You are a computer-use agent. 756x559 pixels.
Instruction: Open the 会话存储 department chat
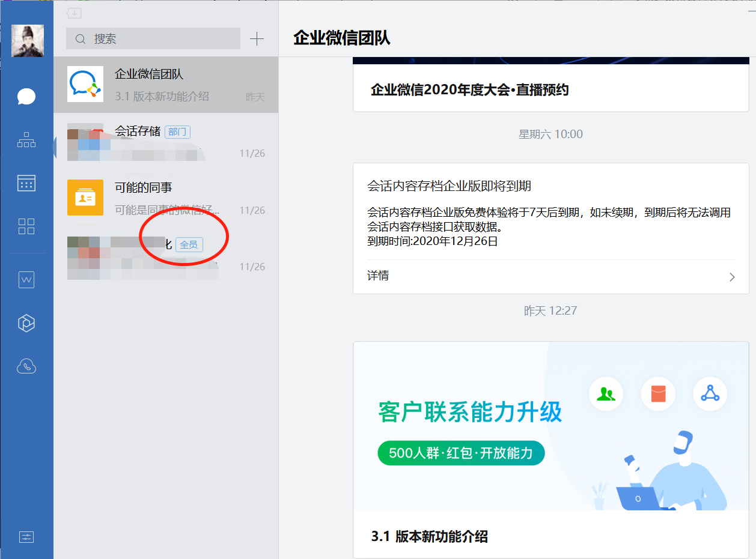coord(166,142)
